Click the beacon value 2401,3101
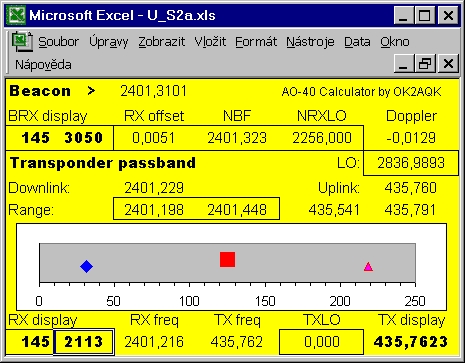Image resolution: width=465 pixels, height=363 pixels. click(x=154, y=91)
